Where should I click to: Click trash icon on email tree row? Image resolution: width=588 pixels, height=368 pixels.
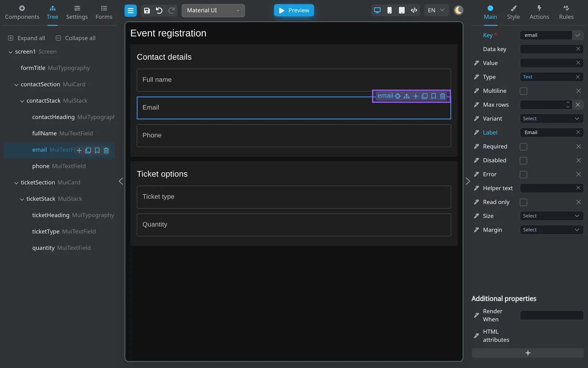tap(106, 150)
